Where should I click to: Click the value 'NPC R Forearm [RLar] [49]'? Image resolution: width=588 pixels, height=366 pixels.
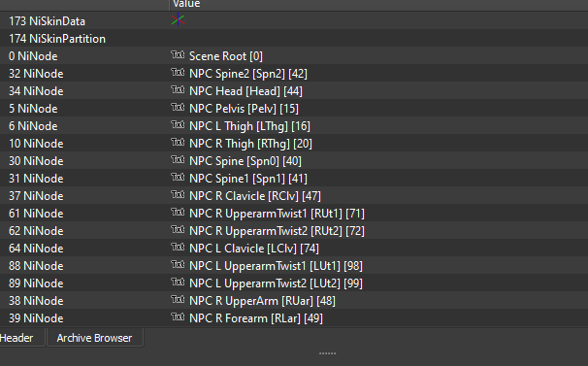256,318
